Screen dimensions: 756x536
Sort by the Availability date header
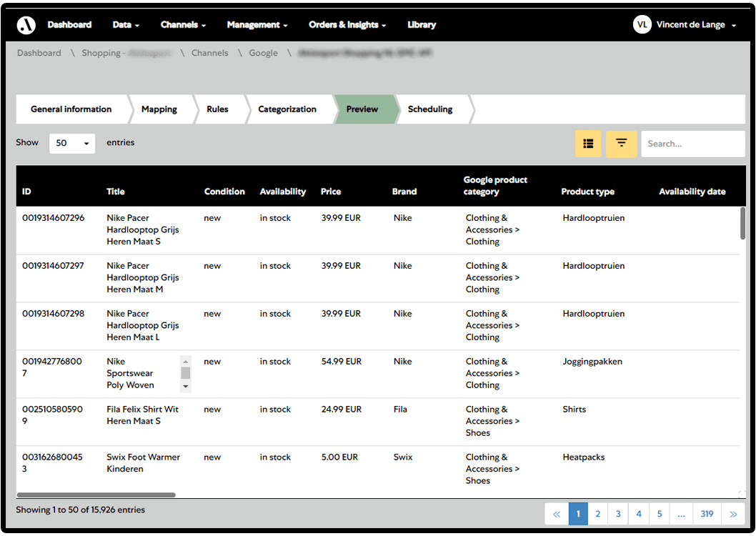pyautogui.click(x=692, y=192)
